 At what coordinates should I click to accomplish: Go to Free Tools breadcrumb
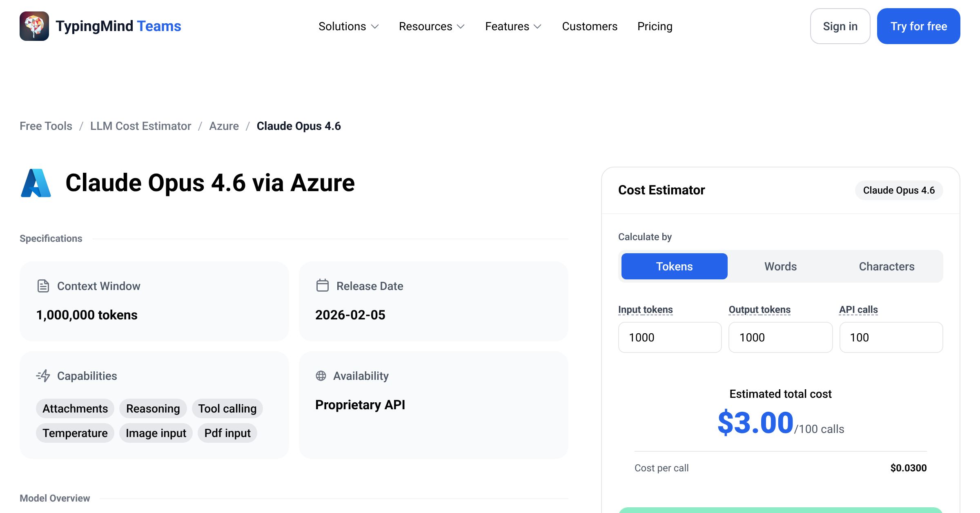tap(46, 126)
